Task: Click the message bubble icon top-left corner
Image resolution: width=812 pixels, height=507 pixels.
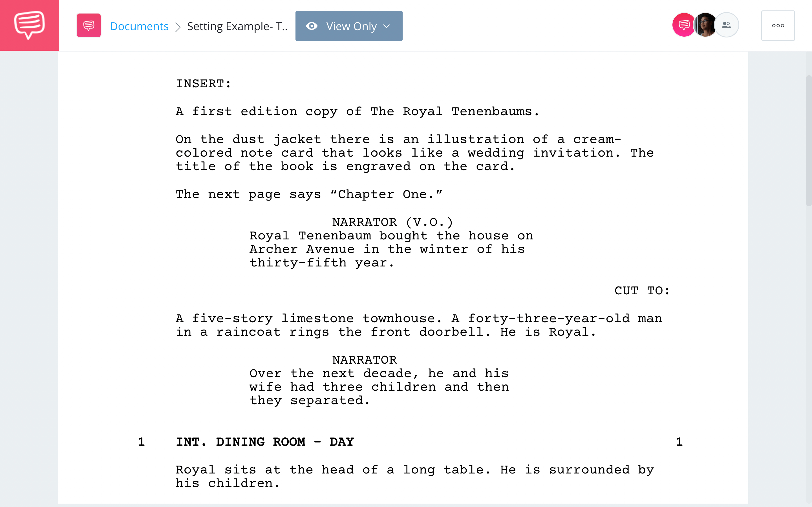Action: 29,25
